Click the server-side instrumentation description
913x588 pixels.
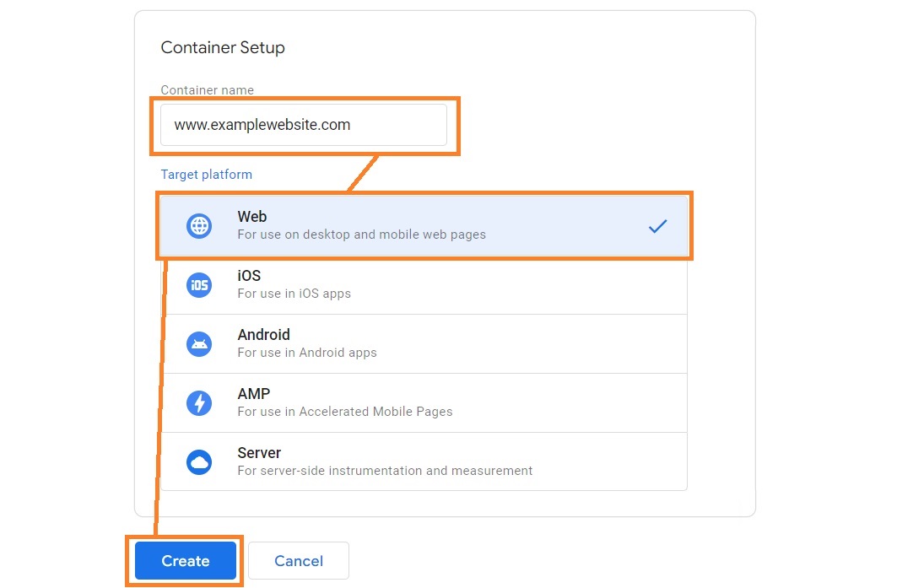click(x=385, y=471)
